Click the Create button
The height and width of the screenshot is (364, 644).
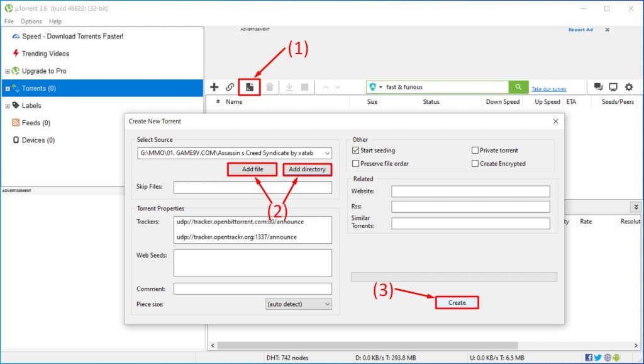457,303
